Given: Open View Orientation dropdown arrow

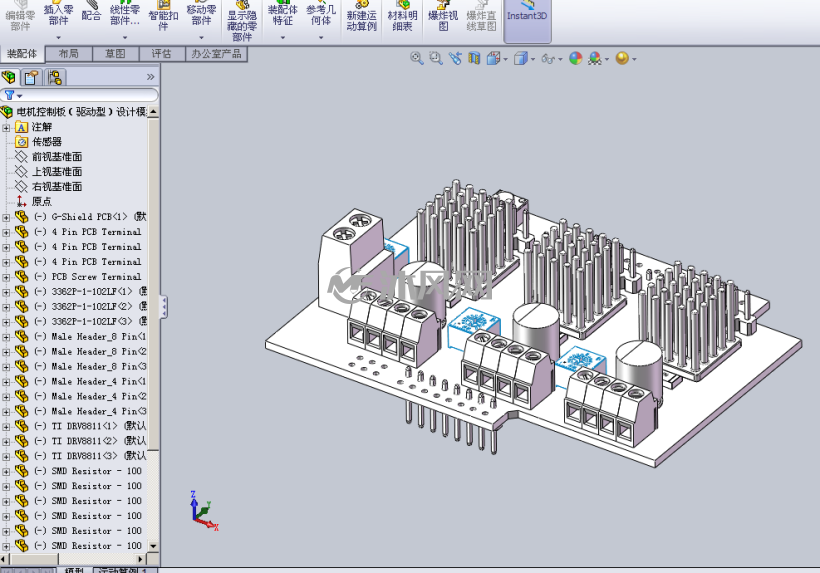Looking at the screenshot, I should 505,59.
